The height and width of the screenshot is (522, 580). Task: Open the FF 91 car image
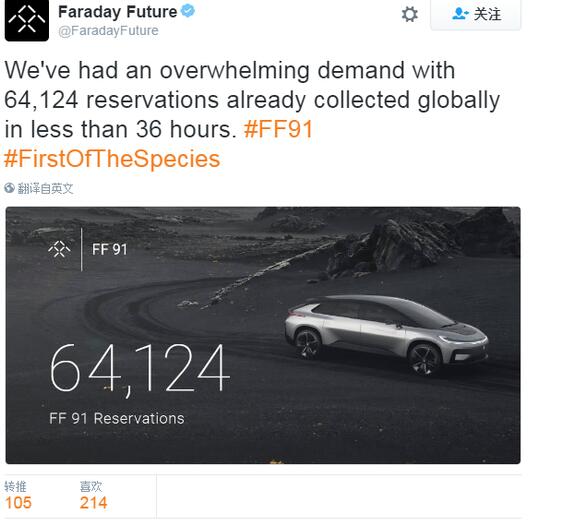tap(263, 335)
